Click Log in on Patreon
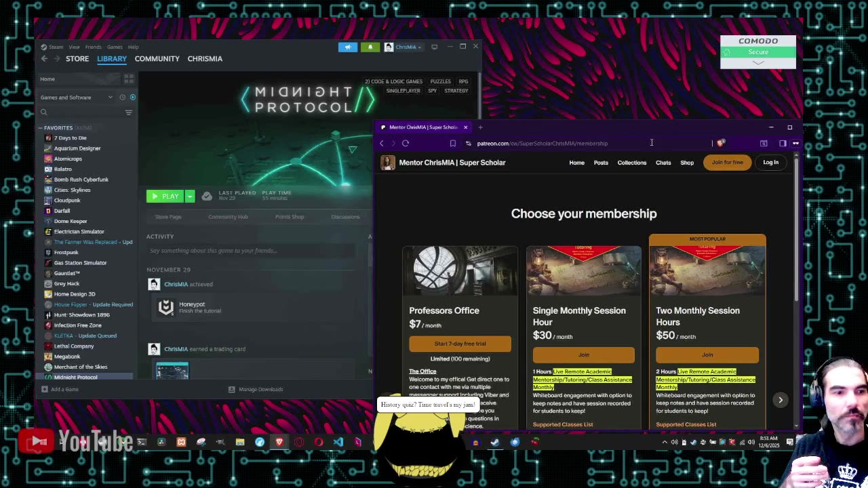 tap(771, 163)
